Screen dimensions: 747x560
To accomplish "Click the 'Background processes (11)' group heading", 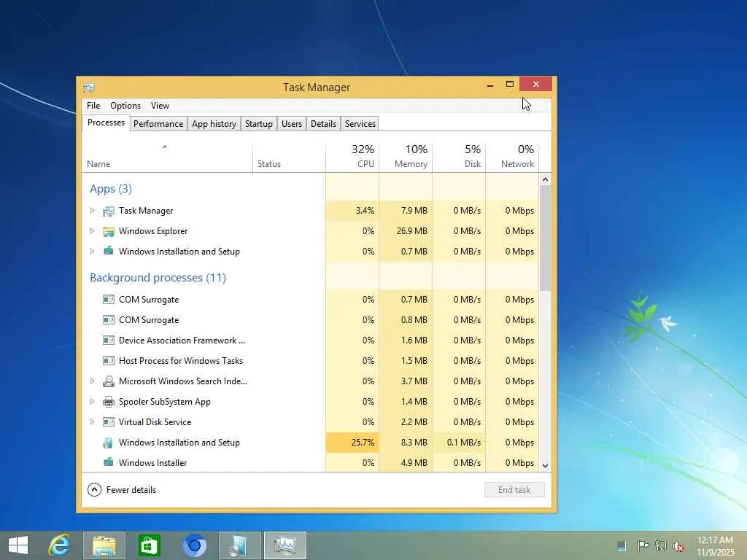I will (158, 278).
